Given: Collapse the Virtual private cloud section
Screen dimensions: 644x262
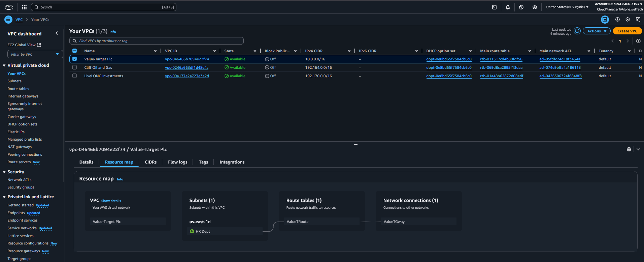Looking at the screenshot, I should [x=4, y=65].
